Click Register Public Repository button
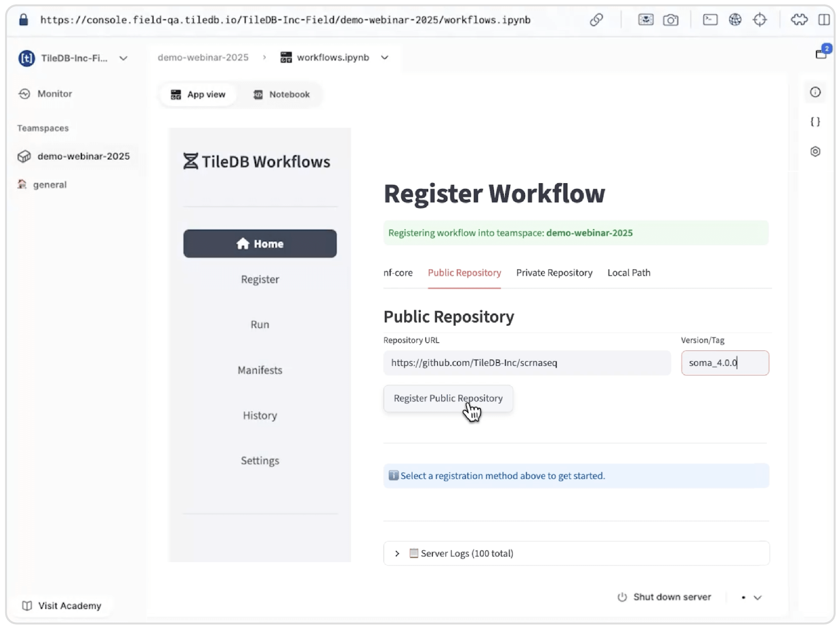 tap(448, 398)
